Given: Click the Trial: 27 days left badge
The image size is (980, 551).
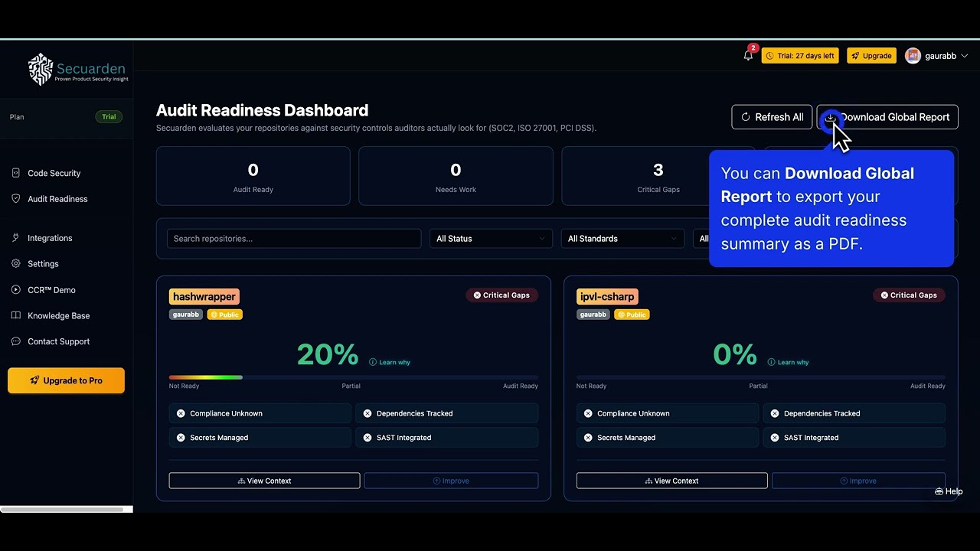Looking at the screenshot, I should point(800,56).
